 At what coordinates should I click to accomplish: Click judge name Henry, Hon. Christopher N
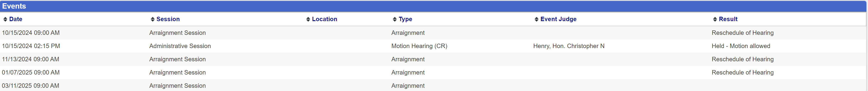click(x=569, y=46)
